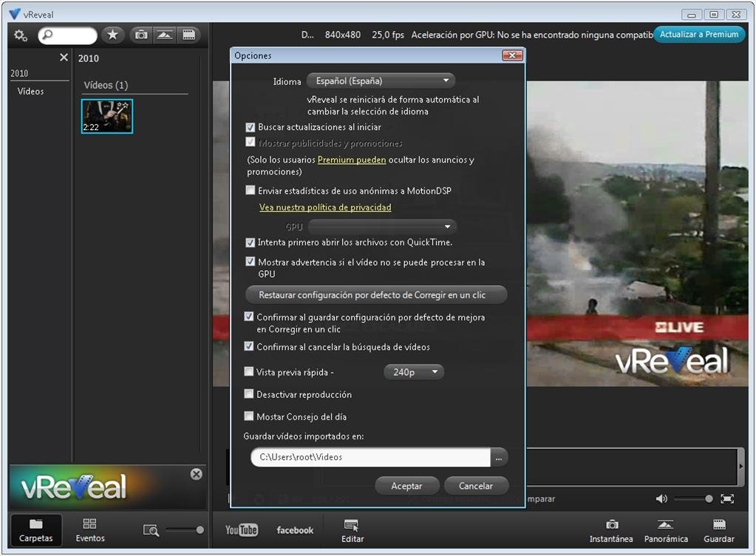This screenshot has height=556, width=756.
Task: Enable Enviar estadísticas de uso anónimas
Action: pos(251,191)
